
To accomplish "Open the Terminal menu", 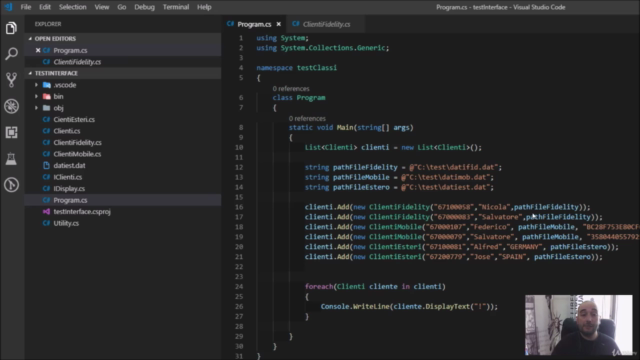I will click(176, 7).
